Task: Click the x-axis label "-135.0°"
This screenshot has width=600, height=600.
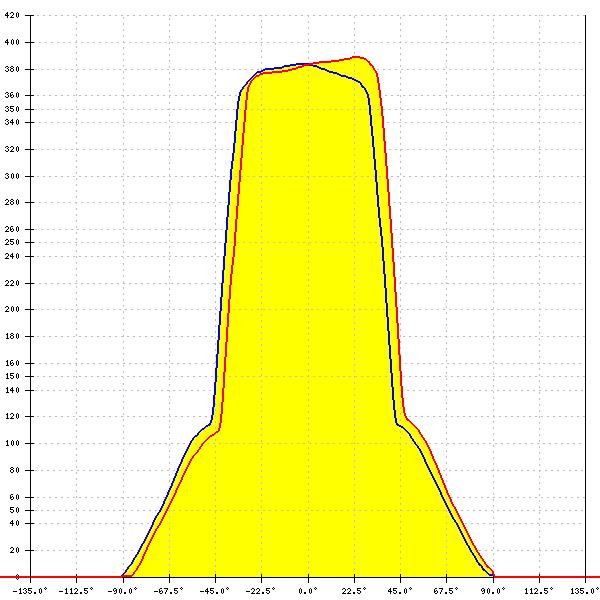Action: coord(30,591)
